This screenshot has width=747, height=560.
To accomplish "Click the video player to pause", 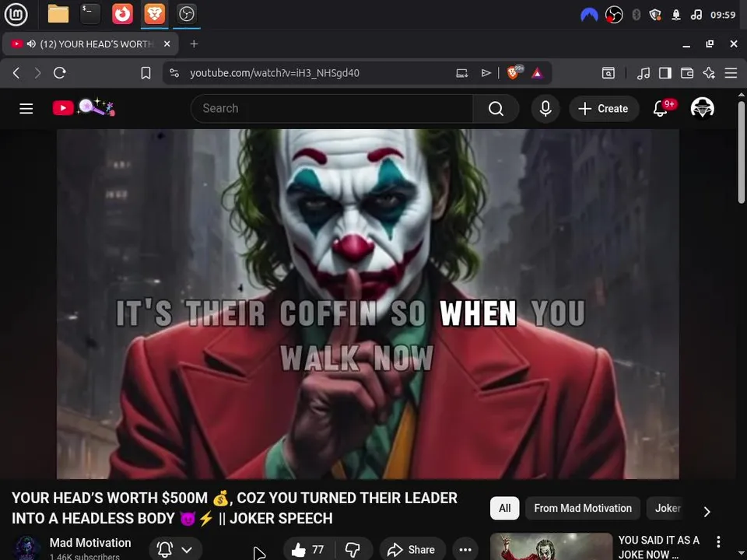I will [368, 304].
